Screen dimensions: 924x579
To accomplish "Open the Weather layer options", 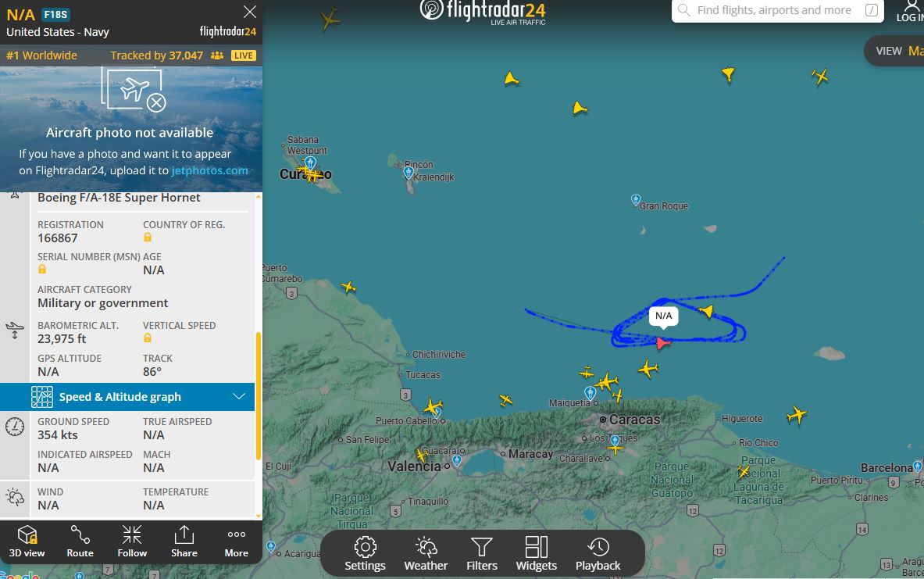I will tap(426, 554).
